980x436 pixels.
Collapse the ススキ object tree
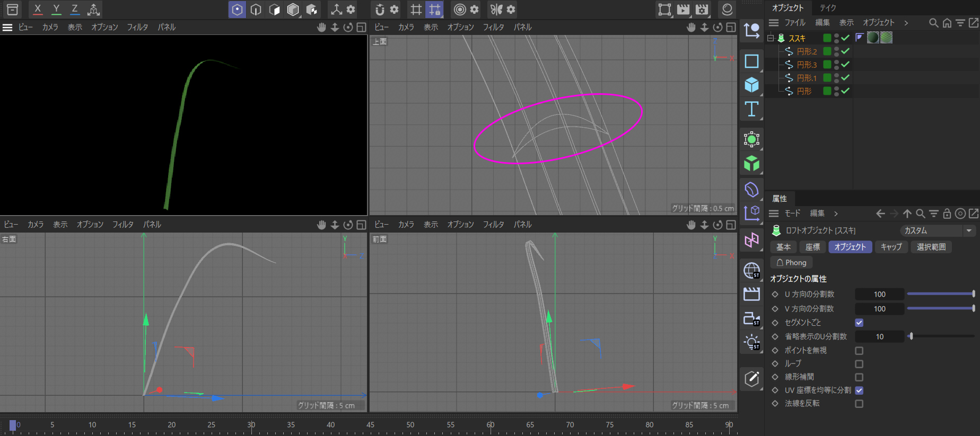pyautogui.click(x=771, y=38)
